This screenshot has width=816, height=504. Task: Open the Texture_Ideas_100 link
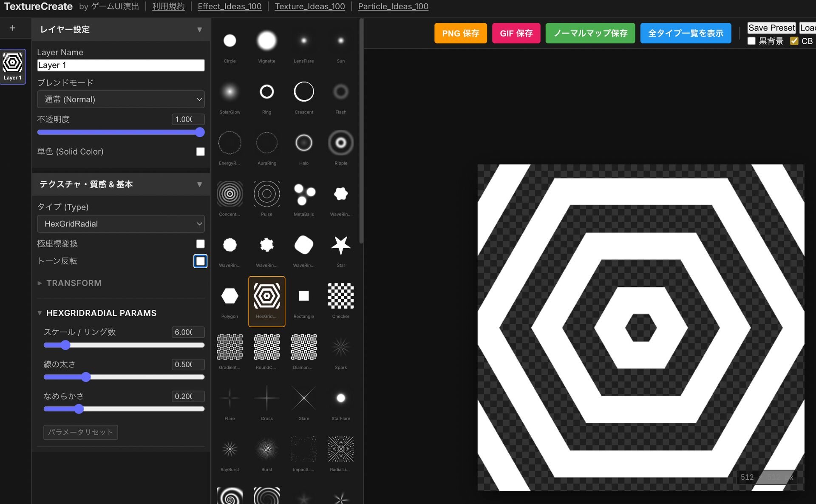(309, 6)
